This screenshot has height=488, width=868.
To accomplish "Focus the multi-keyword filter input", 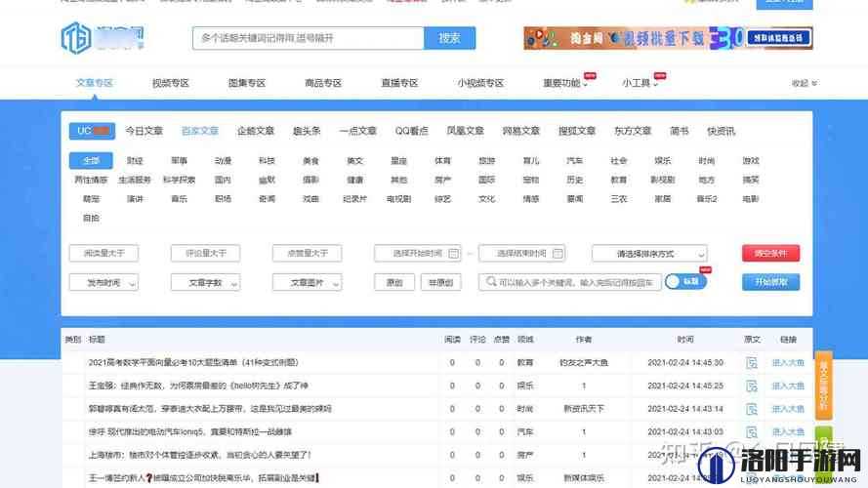I will [x=570, y=282].
